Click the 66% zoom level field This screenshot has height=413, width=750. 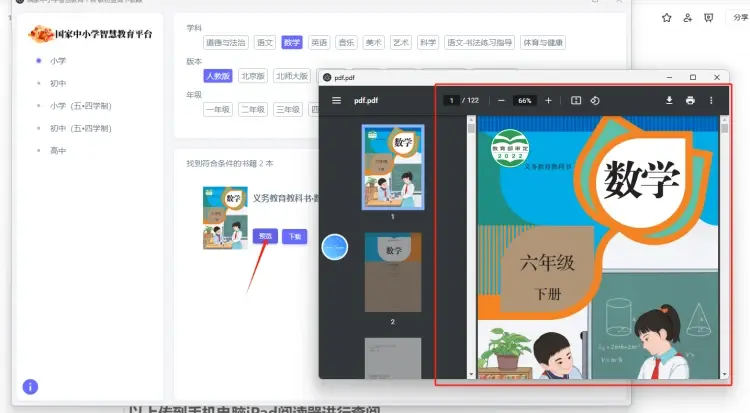(x=524, y=100)
